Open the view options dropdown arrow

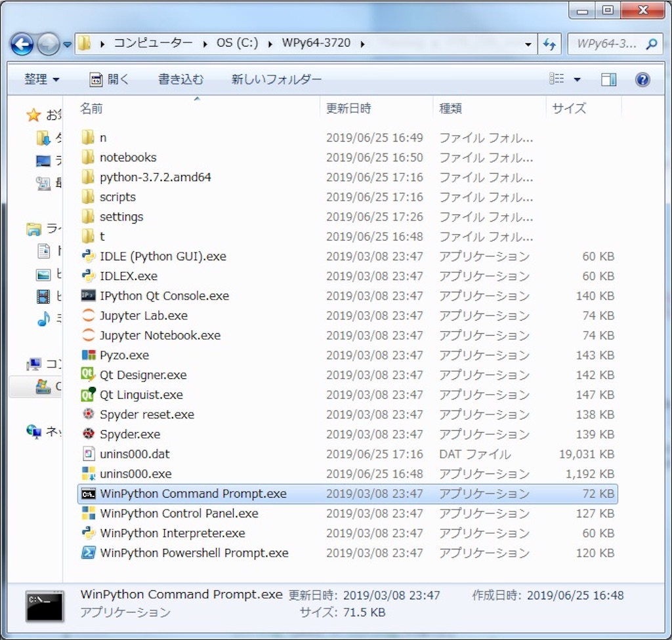click(x=577, y=79)
